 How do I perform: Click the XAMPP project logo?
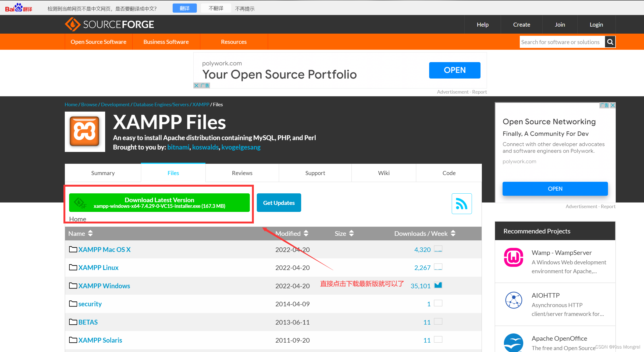(85, 132)
